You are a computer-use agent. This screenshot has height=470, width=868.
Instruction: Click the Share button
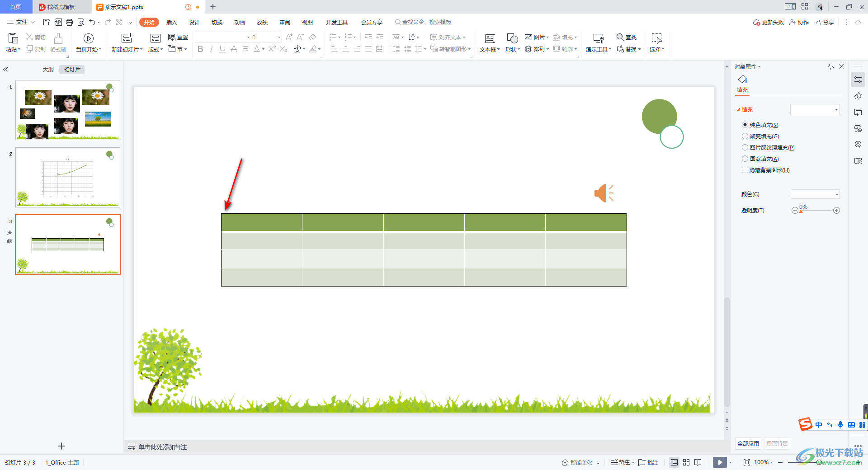[824, 22]
